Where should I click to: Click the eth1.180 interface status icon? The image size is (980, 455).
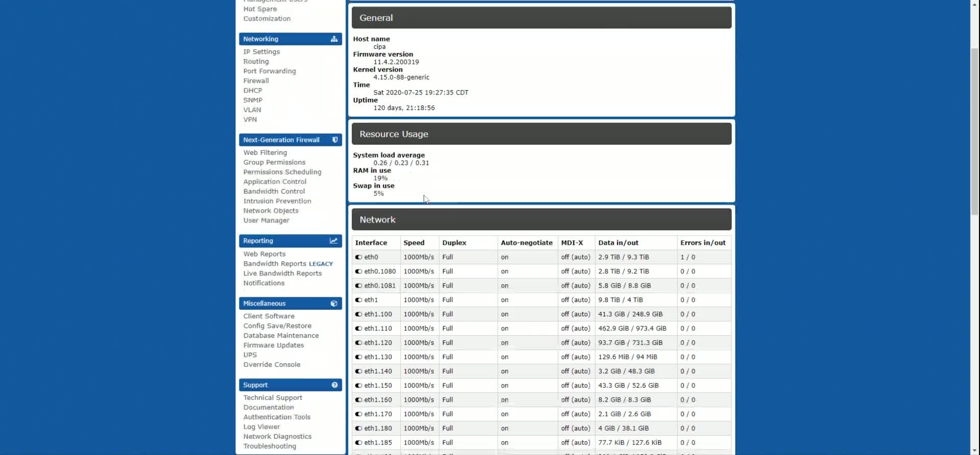pos(358,428)
